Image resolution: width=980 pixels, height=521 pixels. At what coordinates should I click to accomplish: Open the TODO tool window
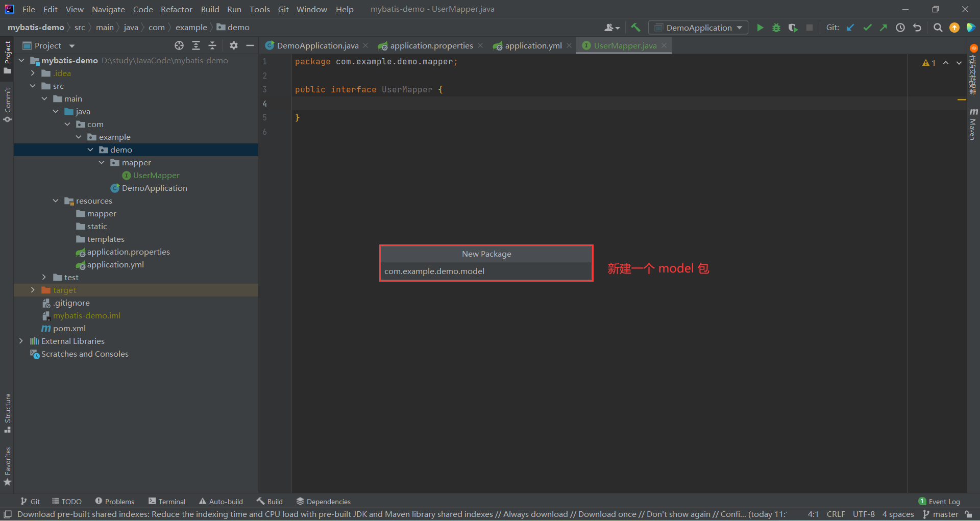pyautogui.click(x=67, y=502)
